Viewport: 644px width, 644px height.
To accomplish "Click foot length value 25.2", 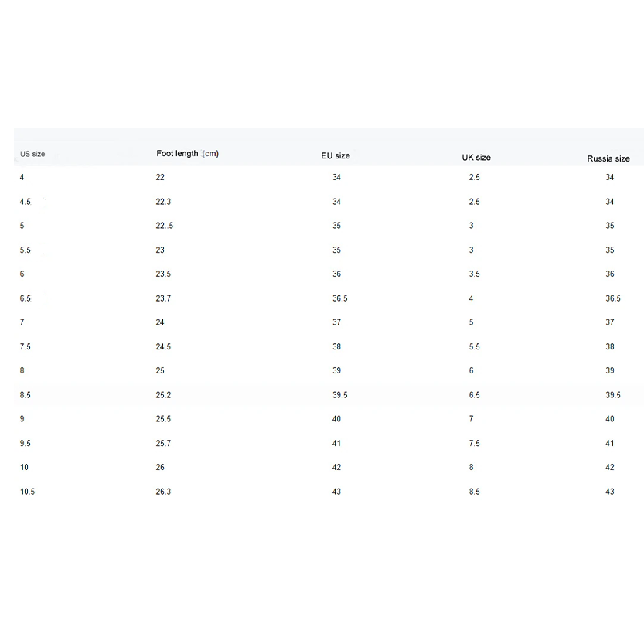I will [x=163, y=395].
